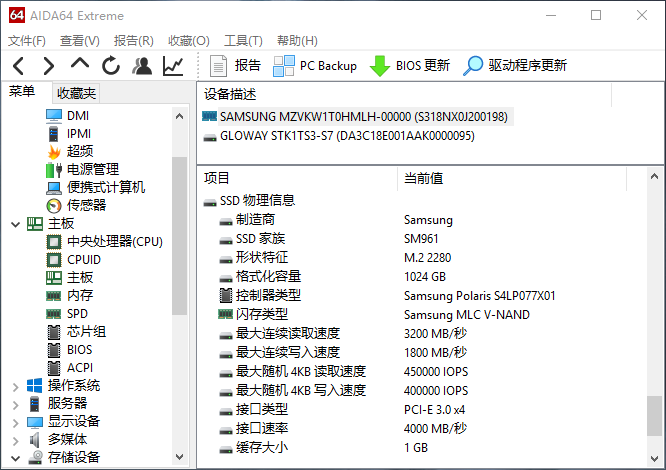Expand the 操作系统 tree node
Screen dimensions: 666x470
pos(15,385)
